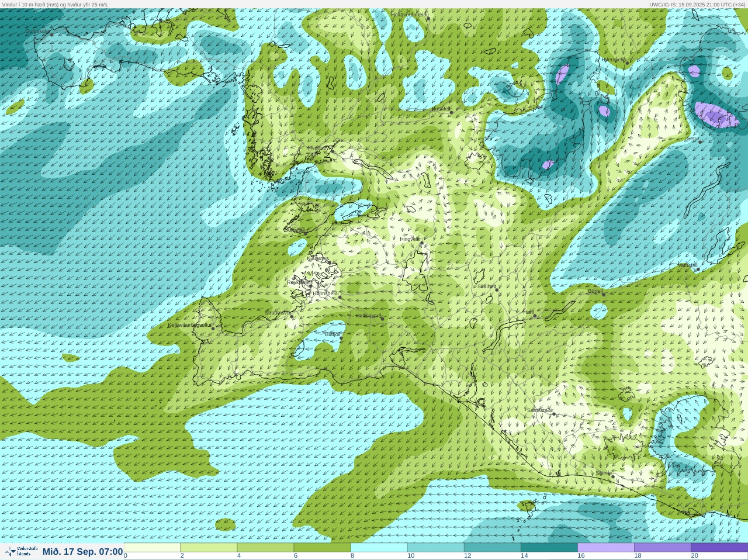This screenshot has width=748, height=560.
Task: Click the Hæll station label
Action: point(528,312)
